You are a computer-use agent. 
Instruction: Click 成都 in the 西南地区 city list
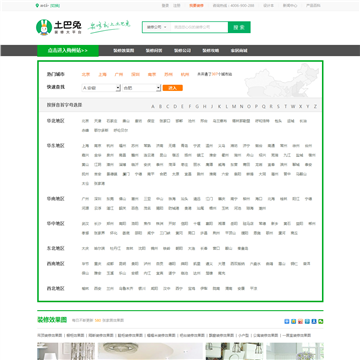pyautogui.click(x=110, y=264)
